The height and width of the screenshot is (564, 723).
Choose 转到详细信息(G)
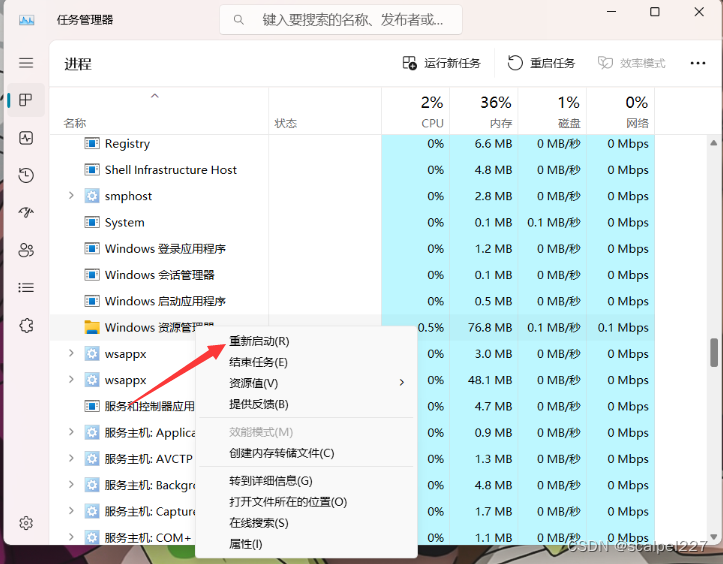coord(271,481)
